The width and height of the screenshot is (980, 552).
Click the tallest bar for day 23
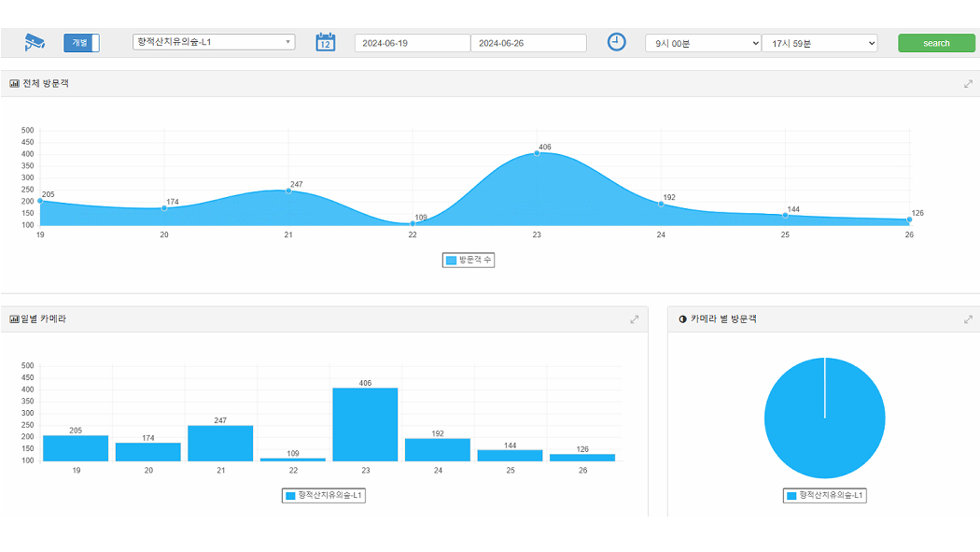coord(365,423)
